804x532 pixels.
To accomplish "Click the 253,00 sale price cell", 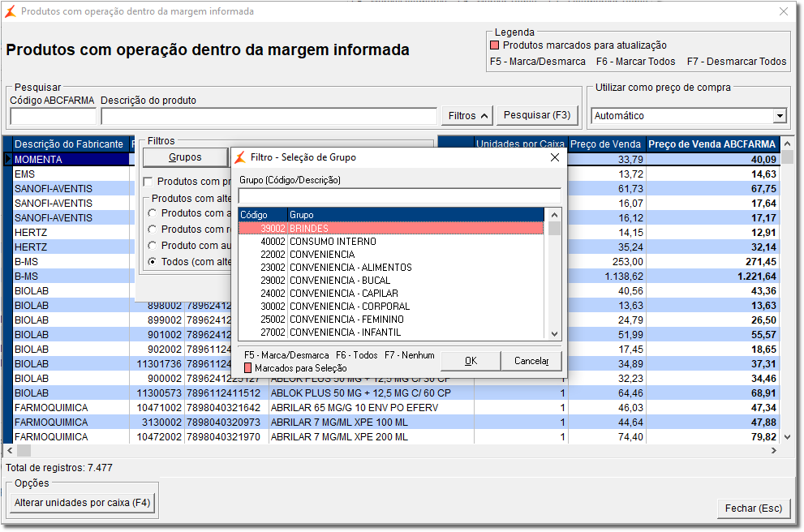I will (x=607, y=261).
